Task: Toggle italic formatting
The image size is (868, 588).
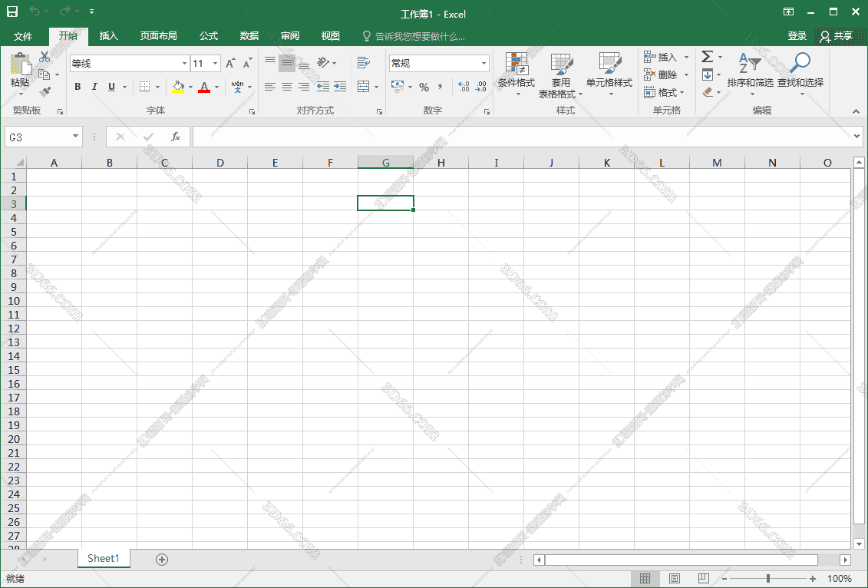Action: tap(94, 87)
